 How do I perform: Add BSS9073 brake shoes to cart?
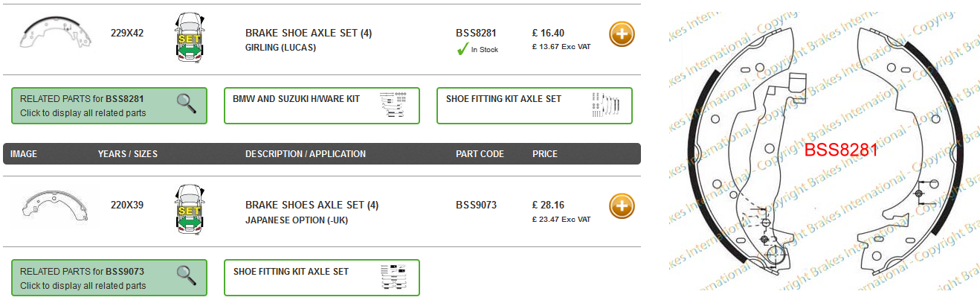[x=622, y=205]
